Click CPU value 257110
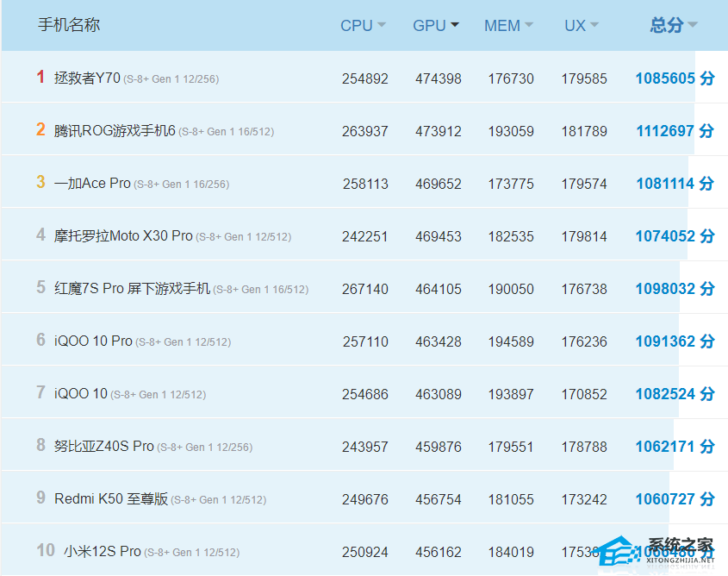The image size is (728, 576). [x=365, y=341]
